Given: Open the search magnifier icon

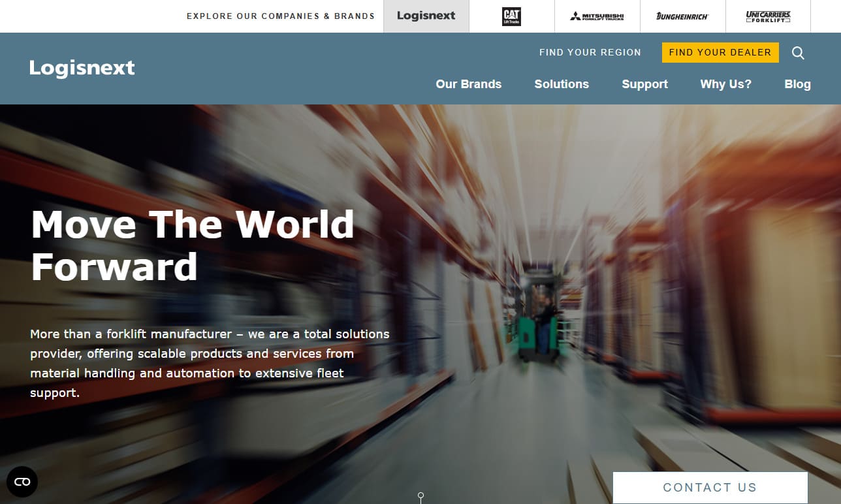Looking at the screenshot, I should pyautogui.click(x=798, y=53).
